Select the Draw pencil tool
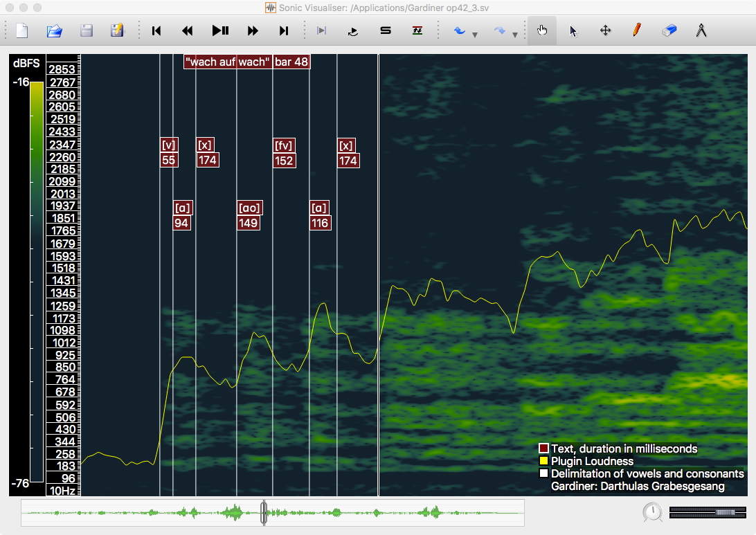The height and width of the screenshot is (535, 756). click(637, 30)
